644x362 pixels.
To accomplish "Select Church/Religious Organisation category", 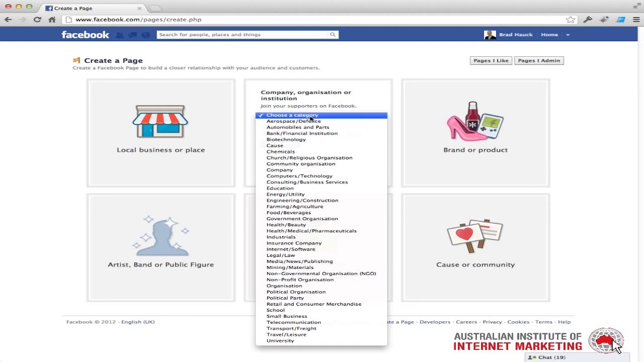I will [x=321, y=158].
